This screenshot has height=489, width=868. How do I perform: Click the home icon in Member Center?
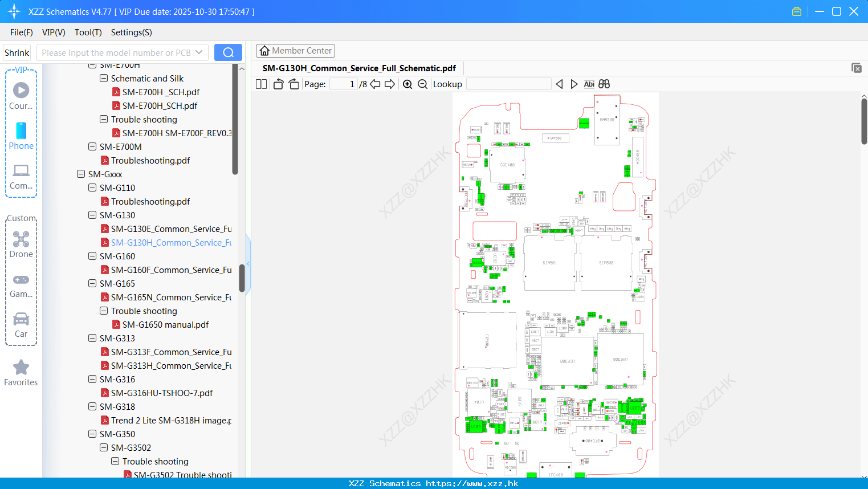pos(264,51)
